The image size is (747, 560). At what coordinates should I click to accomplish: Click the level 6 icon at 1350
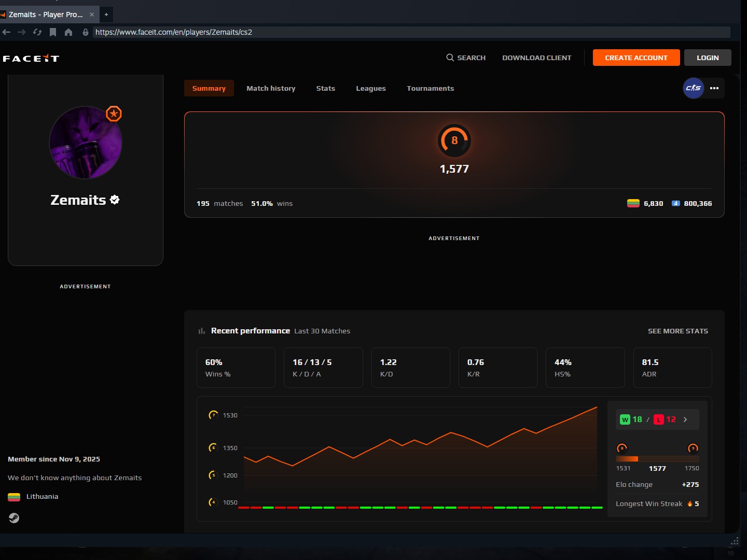pos(213,447)
